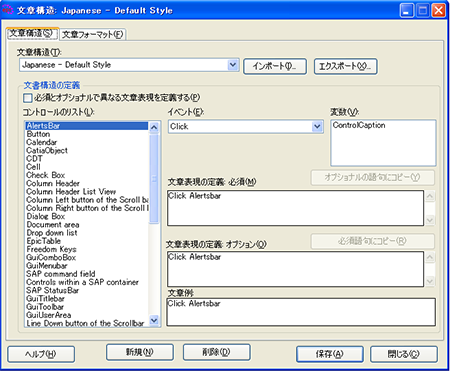Select SAP StatusBar in the list
The width and height of the screenshot is (450, 371).
(x=86, y=290)
